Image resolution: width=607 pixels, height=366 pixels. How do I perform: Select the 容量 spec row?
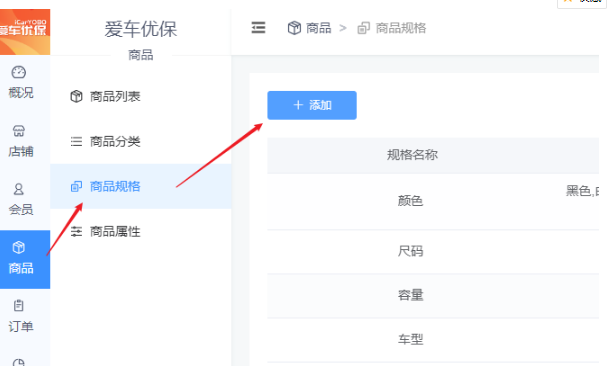pyautogui.click(x=433, y=296)
